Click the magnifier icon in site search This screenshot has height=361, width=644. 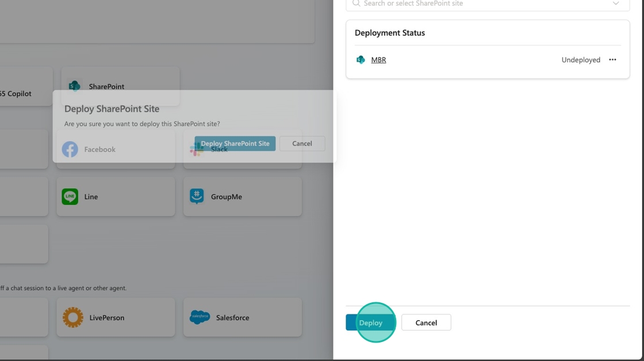356,3
